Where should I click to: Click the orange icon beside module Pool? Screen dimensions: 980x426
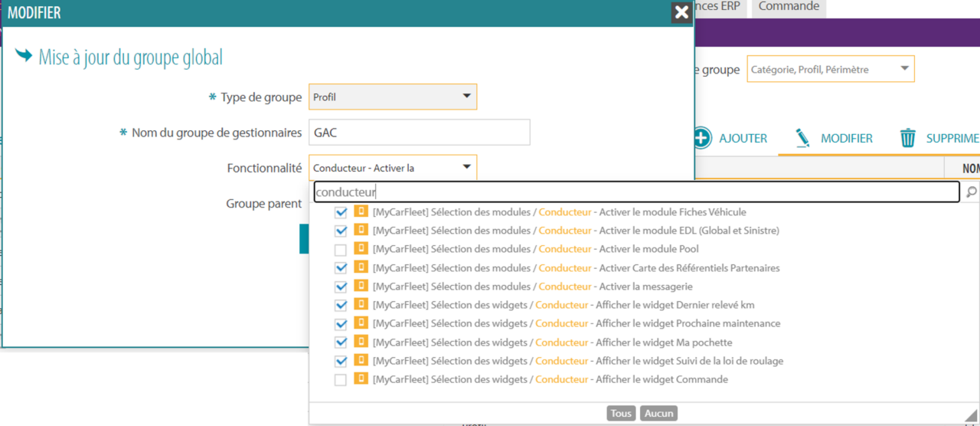point(361,249)
